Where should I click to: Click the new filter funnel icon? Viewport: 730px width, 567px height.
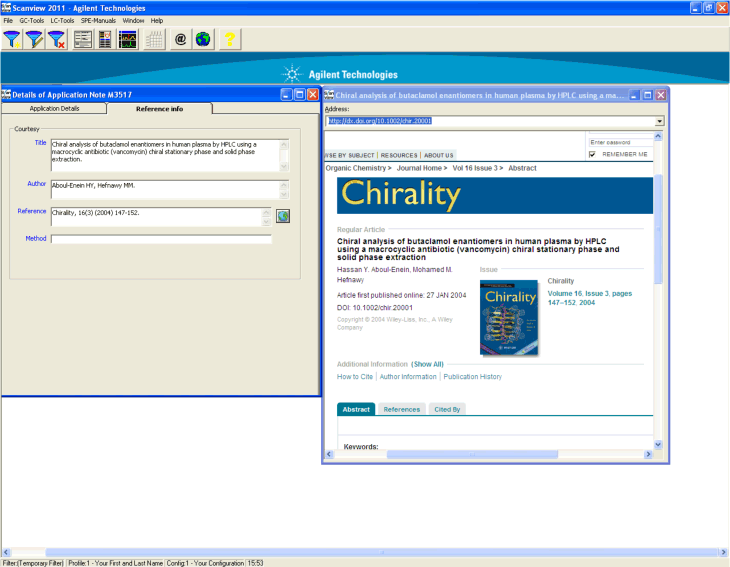pos(12,39)
